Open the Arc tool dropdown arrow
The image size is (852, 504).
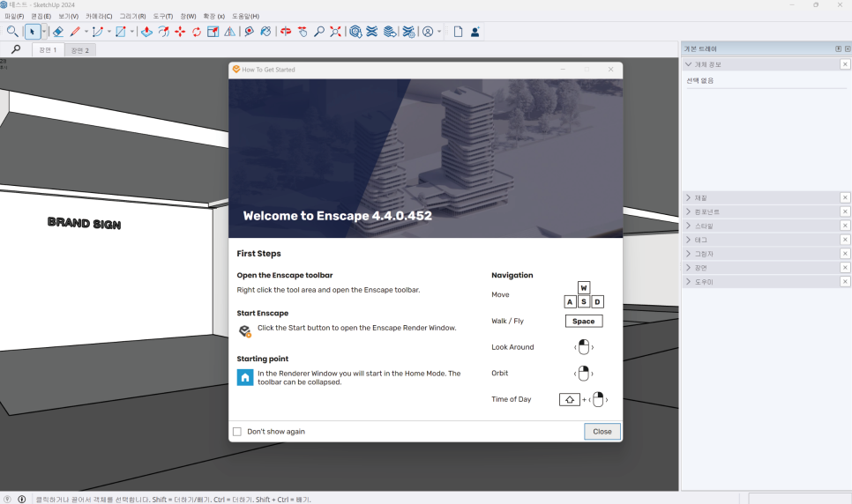(109, 32)
